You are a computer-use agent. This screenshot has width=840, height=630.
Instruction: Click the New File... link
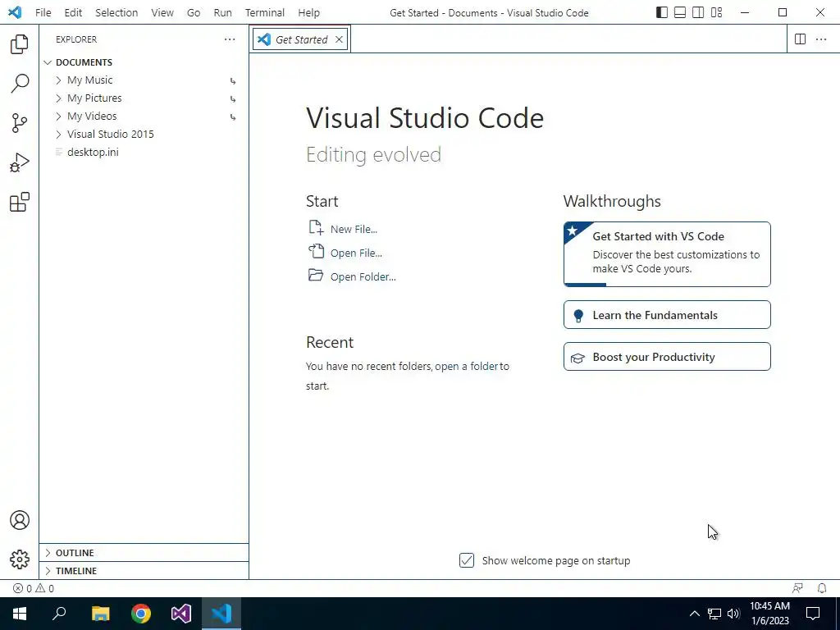click(354, 230)
